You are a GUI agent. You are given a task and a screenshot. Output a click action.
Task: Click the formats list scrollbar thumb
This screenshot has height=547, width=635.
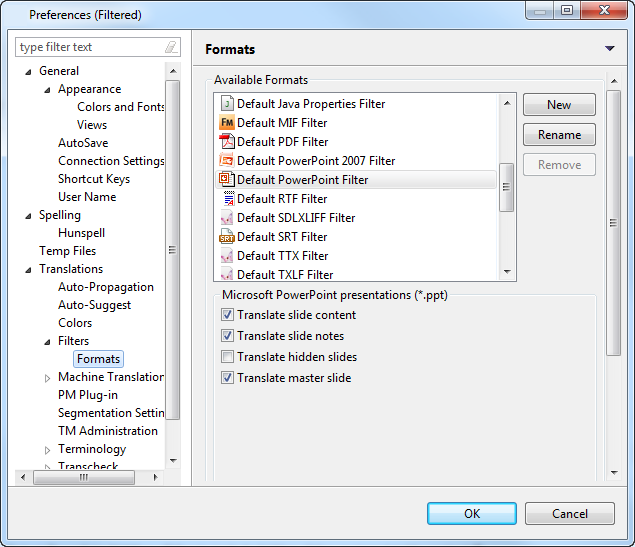(506, 187)
